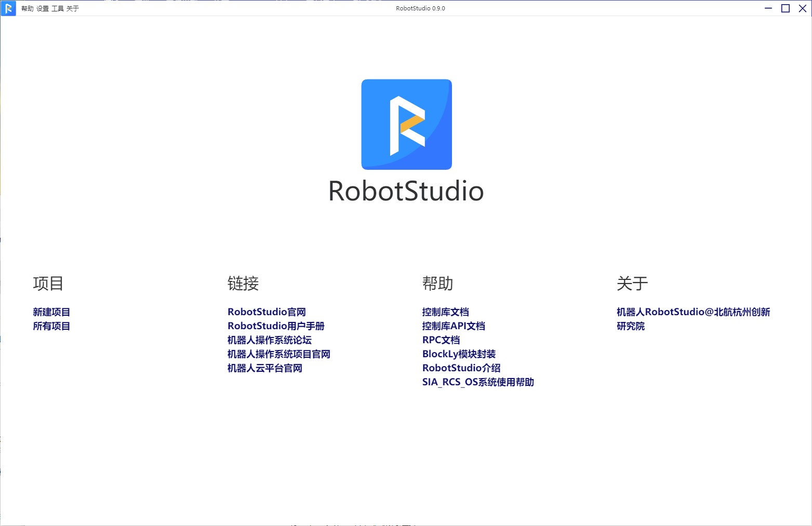
Task: Minimize the RobotStudio window
Action: 768,8
